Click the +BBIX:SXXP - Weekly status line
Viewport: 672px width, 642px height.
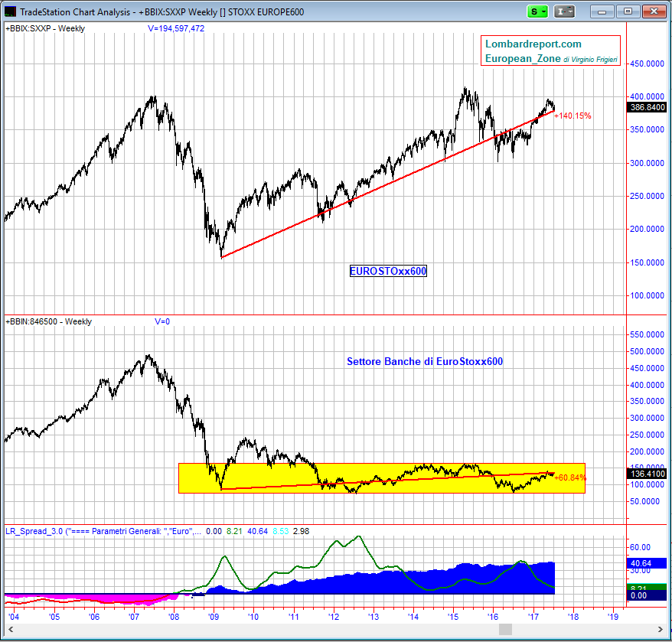45,28
